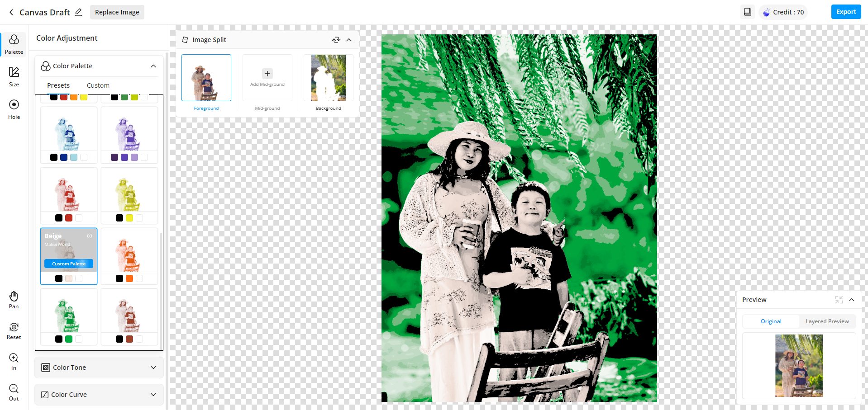The image size is (868, 410).
Task: Click the Export button
Action: pyautogui.click(x=845, y=12)
